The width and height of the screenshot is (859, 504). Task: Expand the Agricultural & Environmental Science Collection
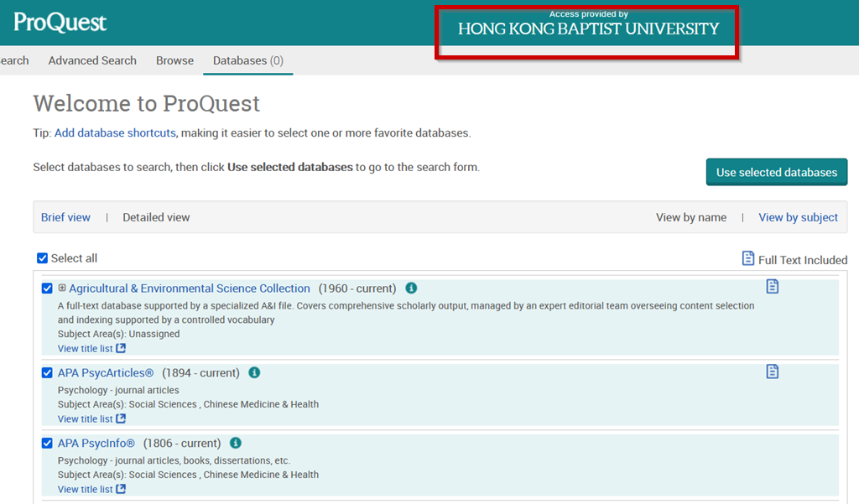[x=61, y=287]
